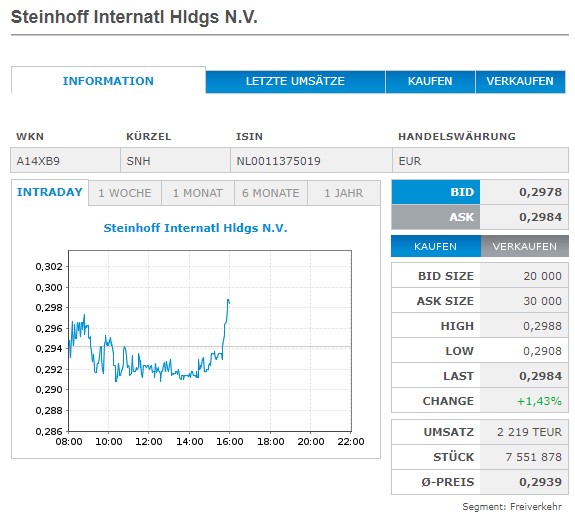This screenshot has width=575, height=520.
Task: Click the WKN value A14XB9
Action: (x=38, y=161)
